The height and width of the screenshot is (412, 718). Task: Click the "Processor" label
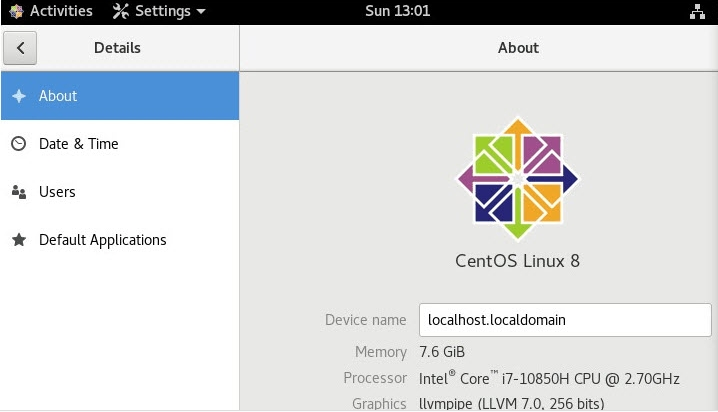[375, 378]
